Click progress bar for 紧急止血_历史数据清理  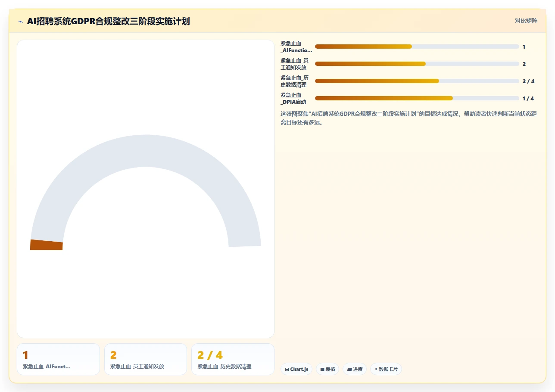[x=417, y=81]
